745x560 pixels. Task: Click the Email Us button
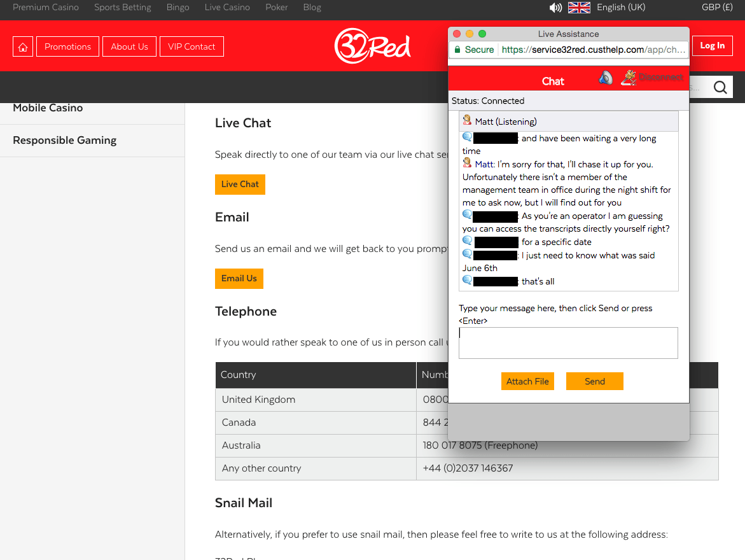coord(239,279)
